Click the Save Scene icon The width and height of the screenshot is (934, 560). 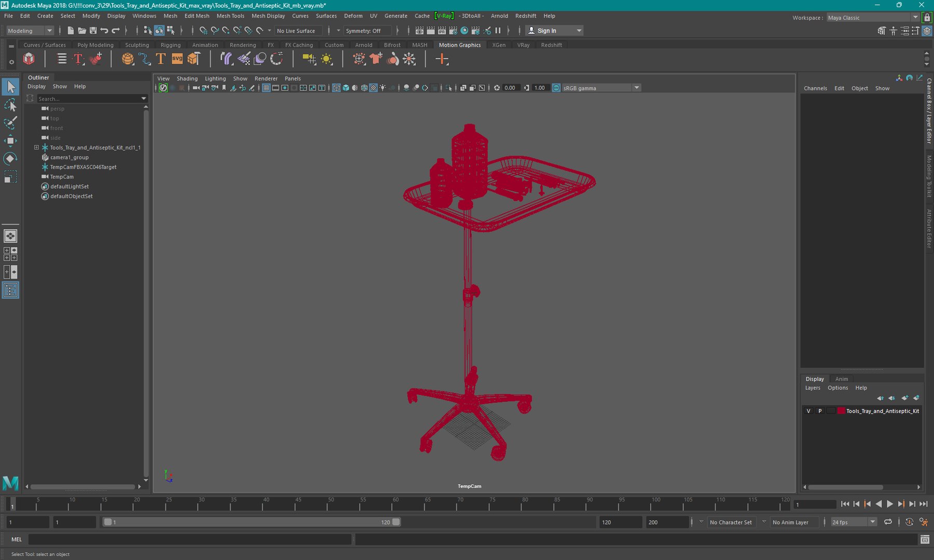click(x=93, y=31)
